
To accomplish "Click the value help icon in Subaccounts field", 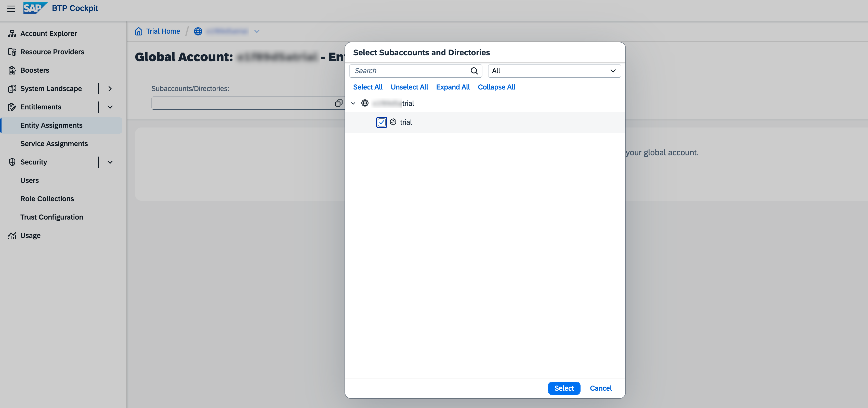I will [x=339, y=103].
